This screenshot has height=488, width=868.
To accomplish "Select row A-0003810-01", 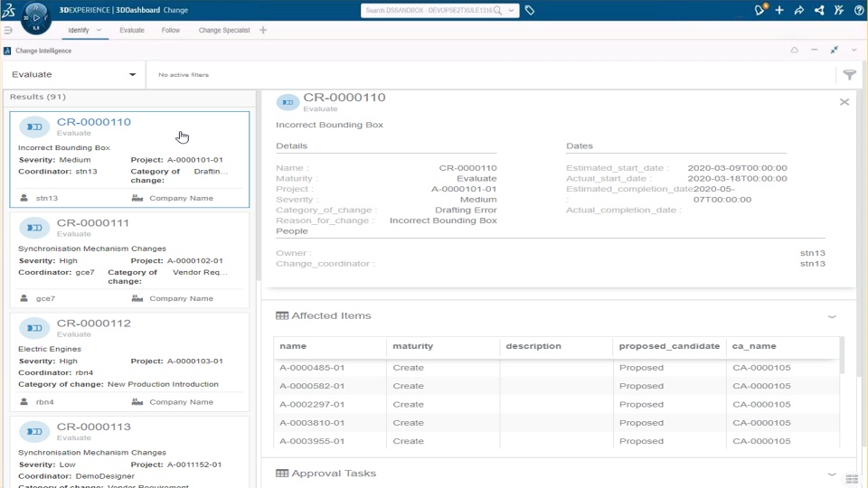I will point(556,422).
